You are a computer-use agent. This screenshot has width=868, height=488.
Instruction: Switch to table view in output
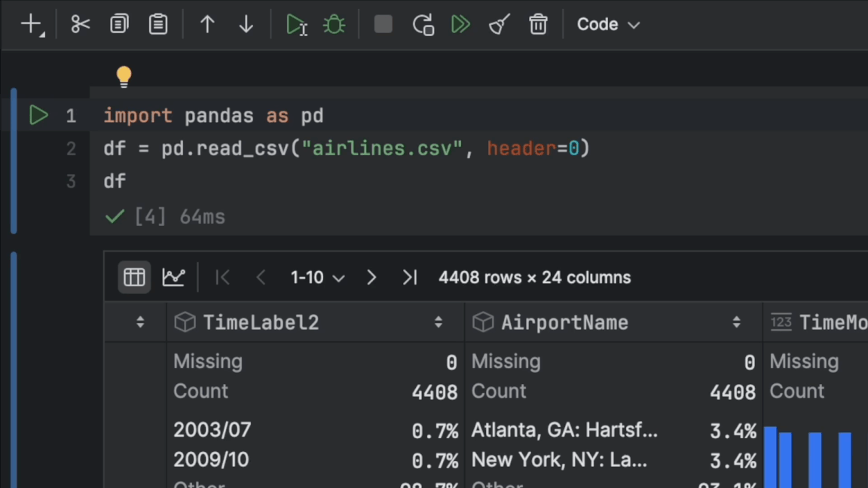pyautogui.click(x=134, y=277)
